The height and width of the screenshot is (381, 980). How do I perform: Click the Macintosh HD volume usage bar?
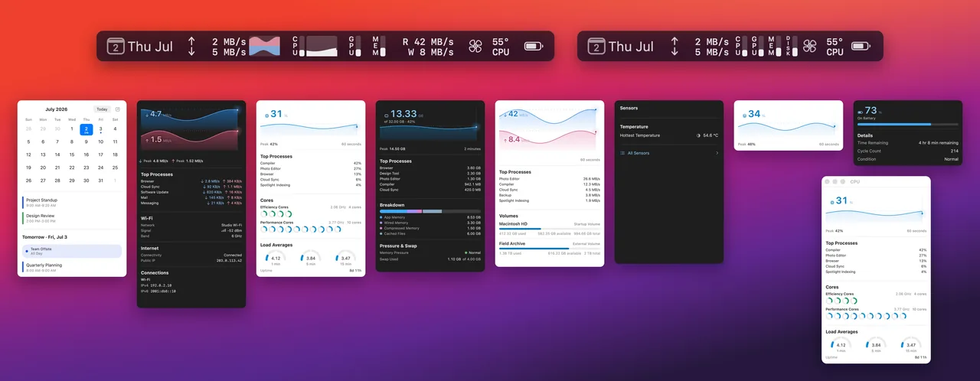(x=550, y=229)
